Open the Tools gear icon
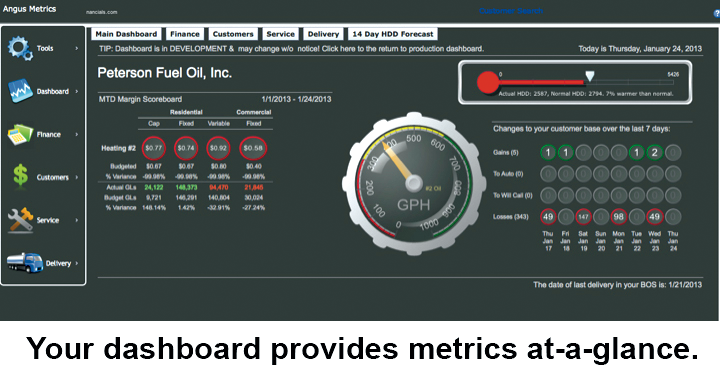Image resolution: width=720 pixels, height=380 pixels. pyautogui.click(x=20, y=48)
